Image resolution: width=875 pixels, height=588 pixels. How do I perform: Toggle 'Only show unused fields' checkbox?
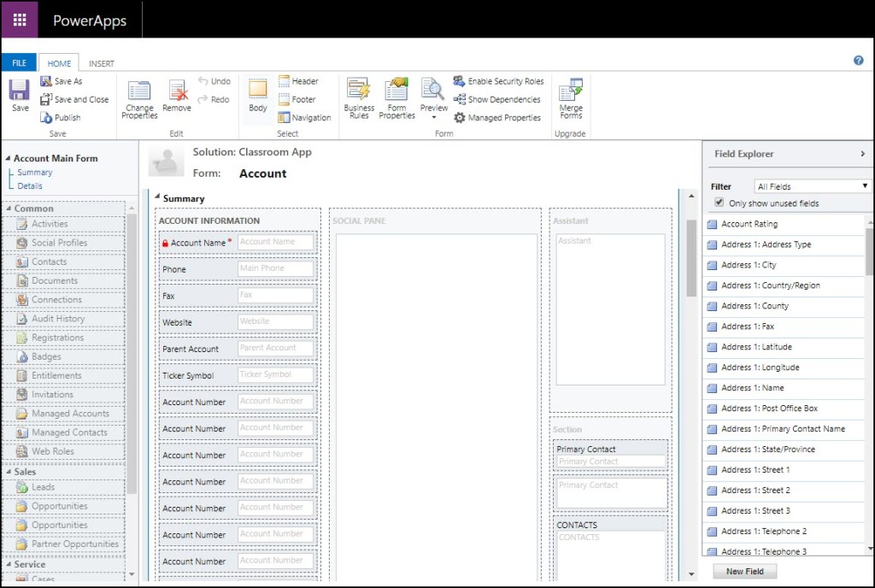(x=719, y=203)
